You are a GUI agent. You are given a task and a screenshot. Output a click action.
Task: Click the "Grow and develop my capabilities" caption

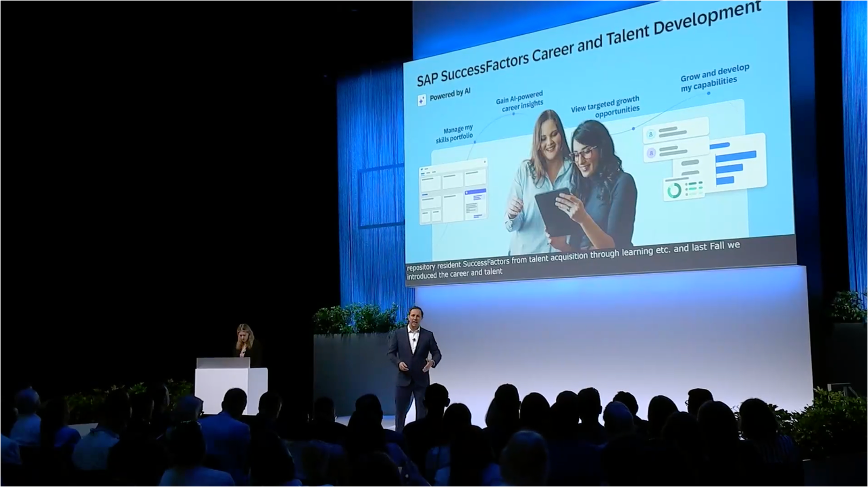(714, 78)
